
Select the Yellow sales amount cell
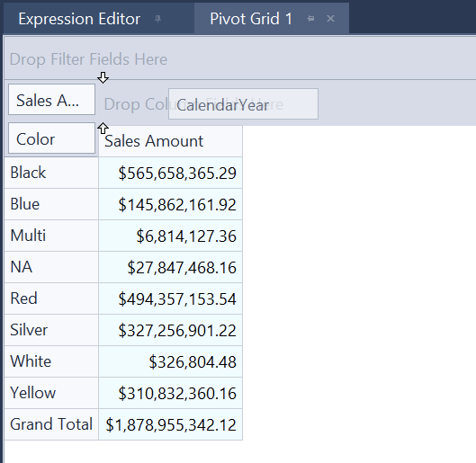[x=170, y=393]
